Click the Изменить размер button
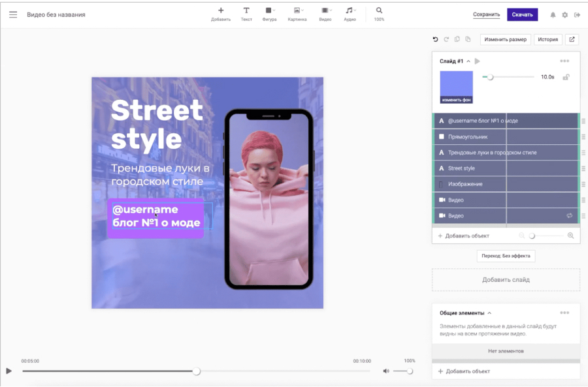The width and height of the screenshot is (588, 387). click(506, 39)
